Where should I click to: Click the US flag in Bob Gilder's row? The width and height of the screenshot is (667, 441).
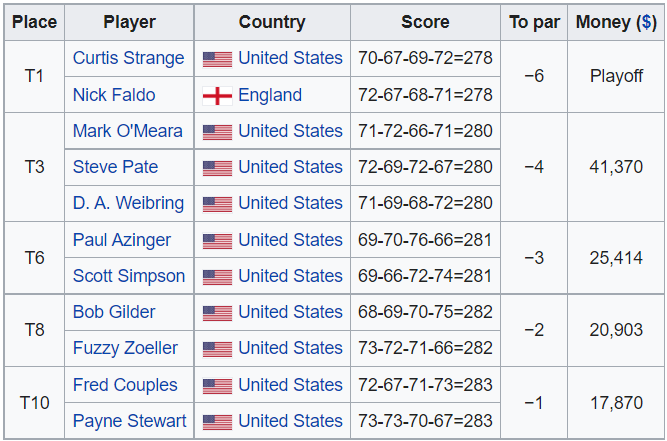217,313
